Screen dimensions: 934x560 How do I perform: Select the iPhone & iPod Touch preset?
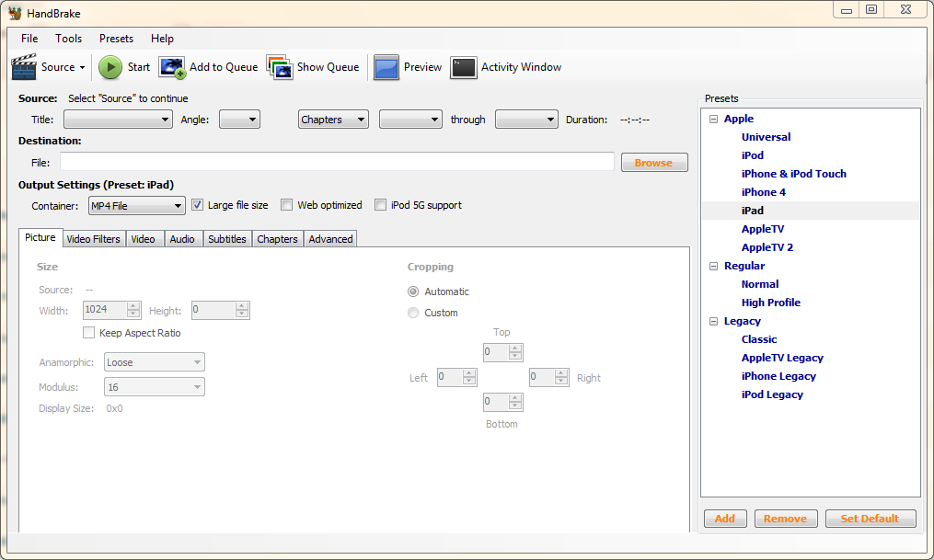coord(793,174)
